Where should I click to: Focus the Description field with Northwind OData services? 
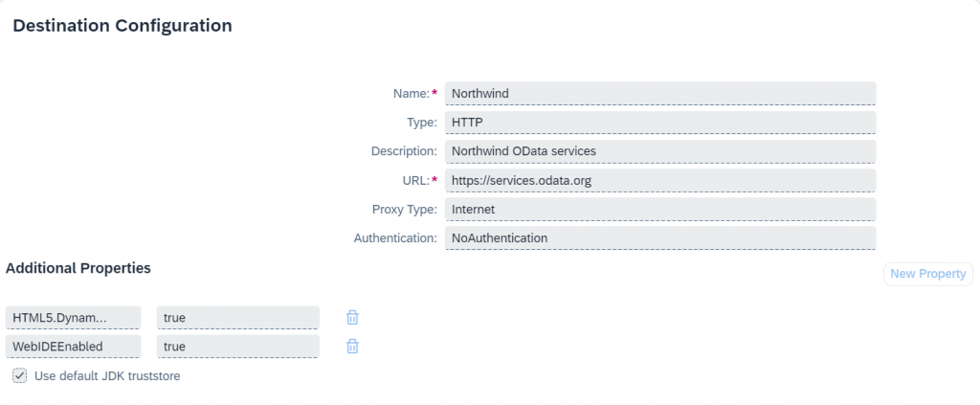click(660, 151)
